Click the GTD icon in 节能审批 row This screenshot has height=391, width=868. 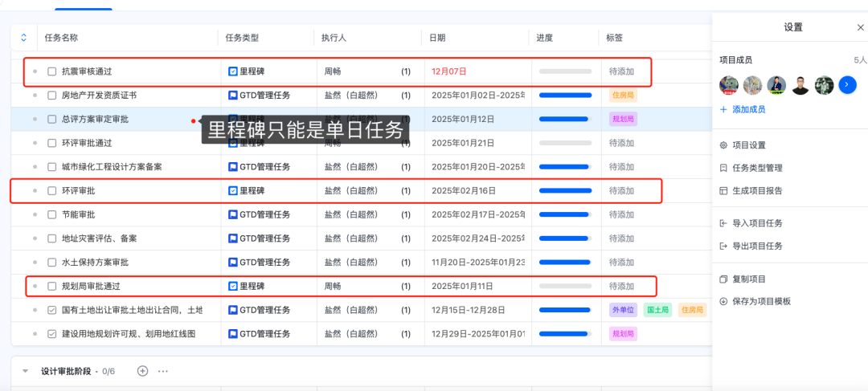point(233,214)
